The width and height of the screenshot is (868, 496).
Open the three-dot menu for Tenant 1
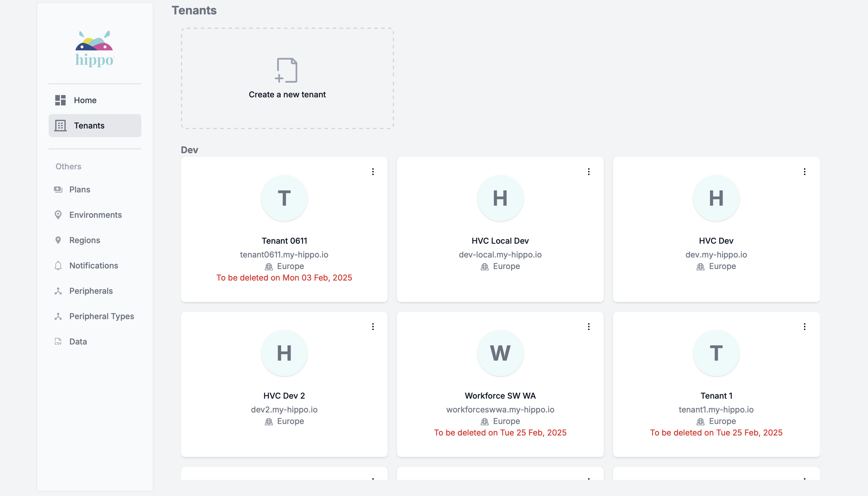804,327
